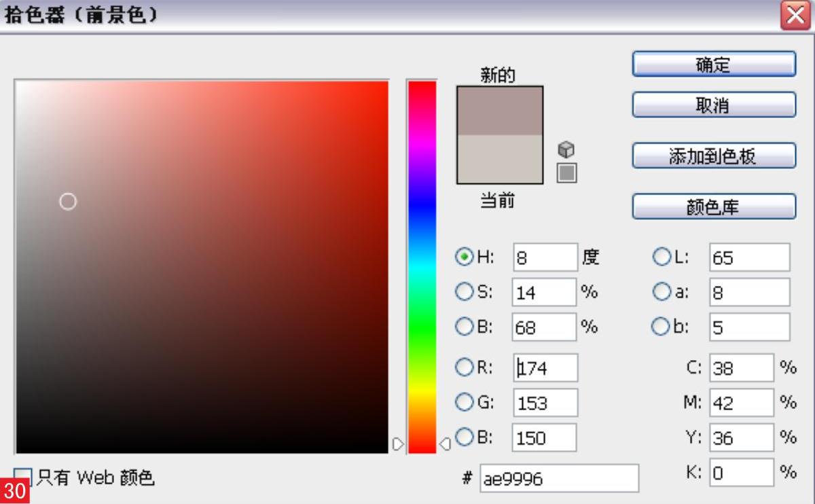This screenshot has height=504, width=815.
Task: Click the H degree input field
Action: [545, 257]
